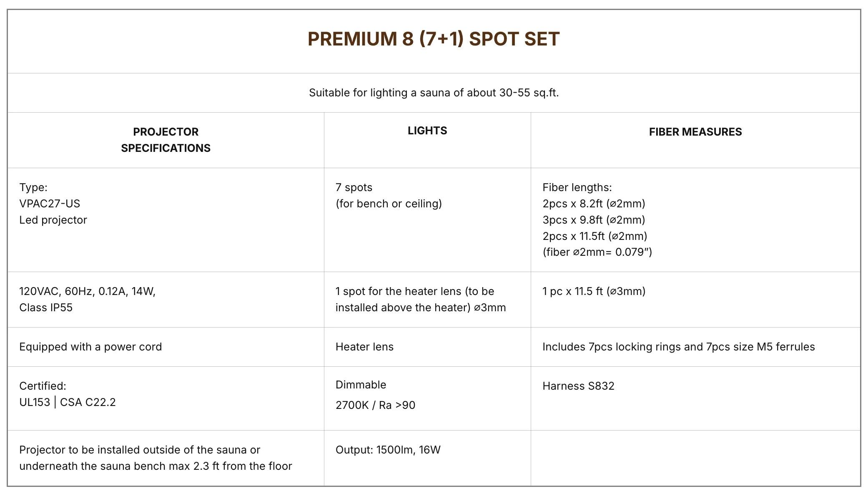Click the sauna size suitability sentence
Screen dimensions: 868x494
(x=434, y=93)
